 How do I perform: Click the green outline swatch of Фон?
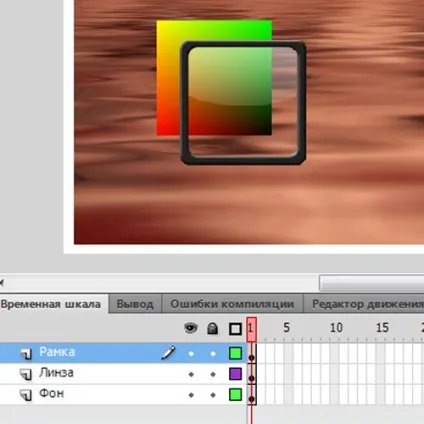235,395
